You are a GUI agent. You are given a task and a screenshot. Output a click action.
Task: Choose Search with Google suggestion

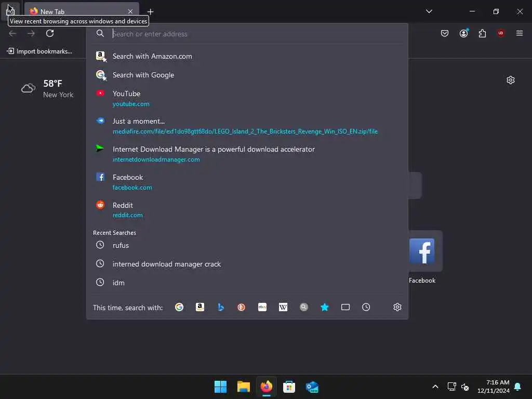[247, 75]
